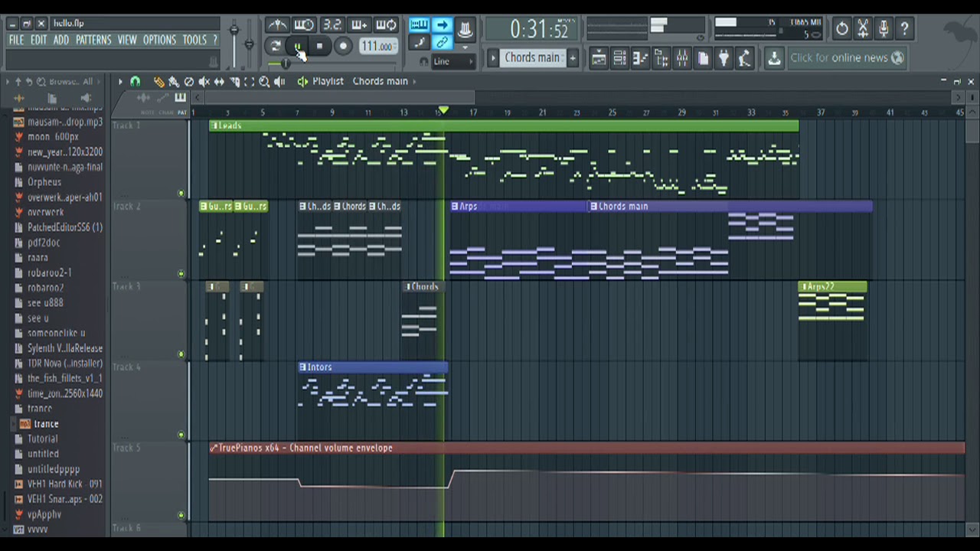
Task: Click the question mark help icon
Action: coord(904,29)
